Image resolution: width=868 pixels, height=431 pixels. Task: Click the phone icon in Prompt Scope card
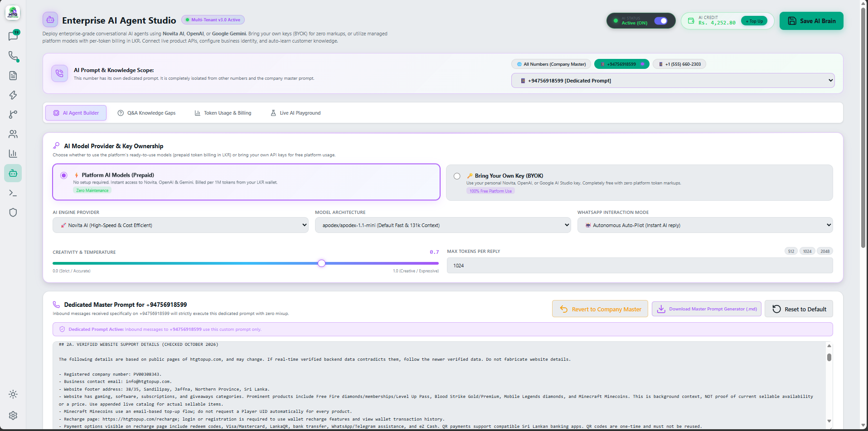[x=59, y=73]
